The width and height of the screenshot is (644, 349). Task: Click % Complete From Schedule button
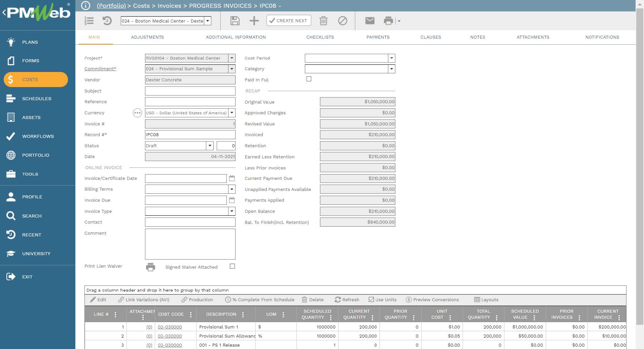tap(259, 300)
